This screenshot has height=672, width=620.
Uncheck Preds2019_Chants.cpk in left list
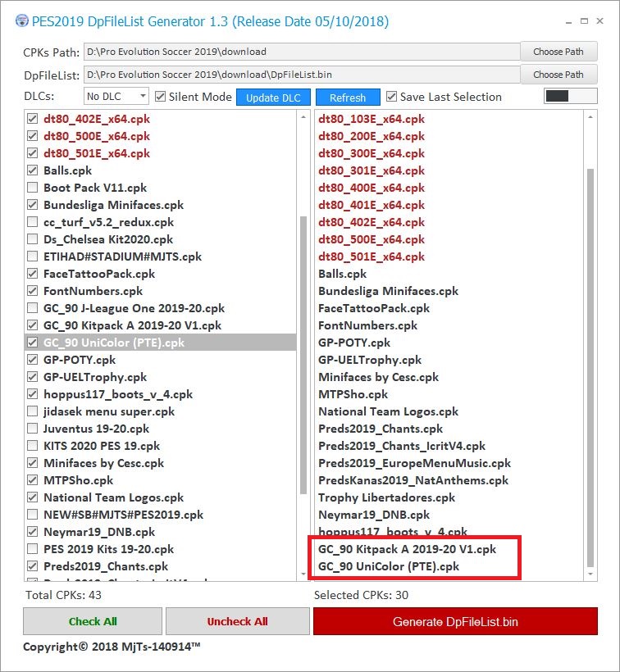[32, 565]
